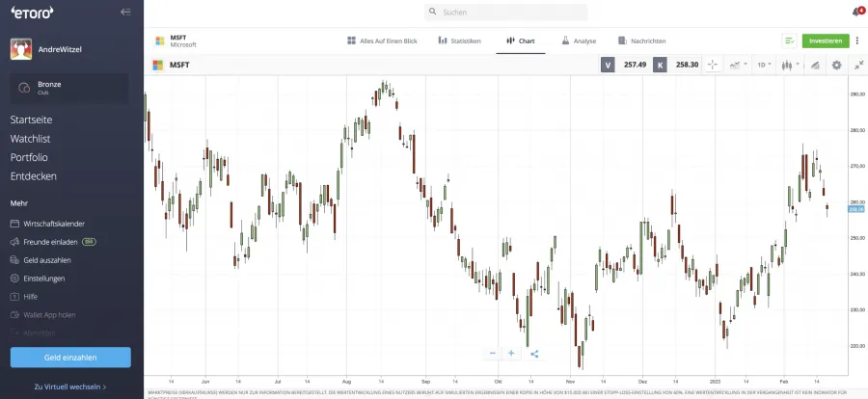The image size is (868, 399).
Task: Switch to the Statistiken tab
Action: (x=459, y=40)
